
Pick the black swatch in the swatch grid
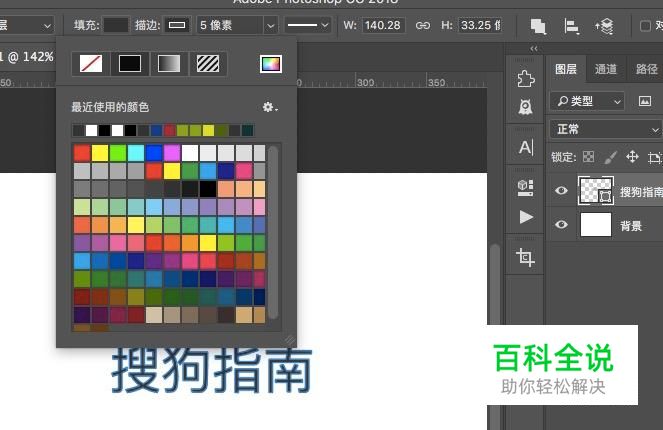tap(208, 189)
